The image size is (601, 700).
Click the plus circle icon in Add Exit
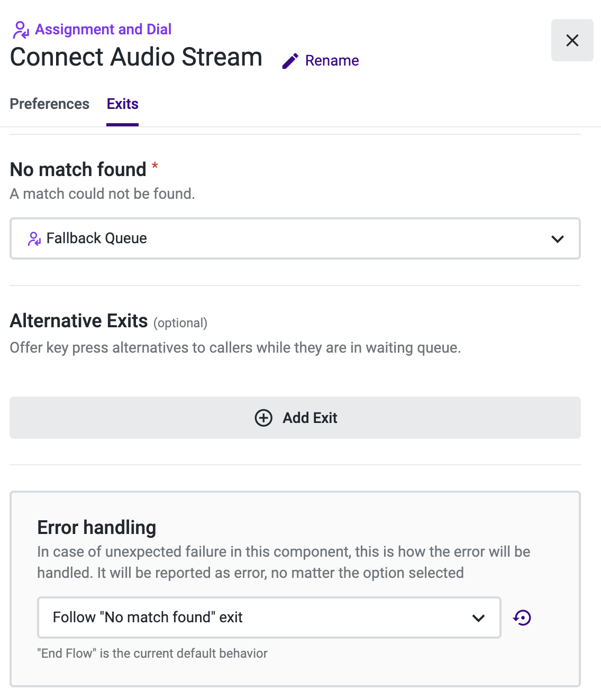click(263, 418)
